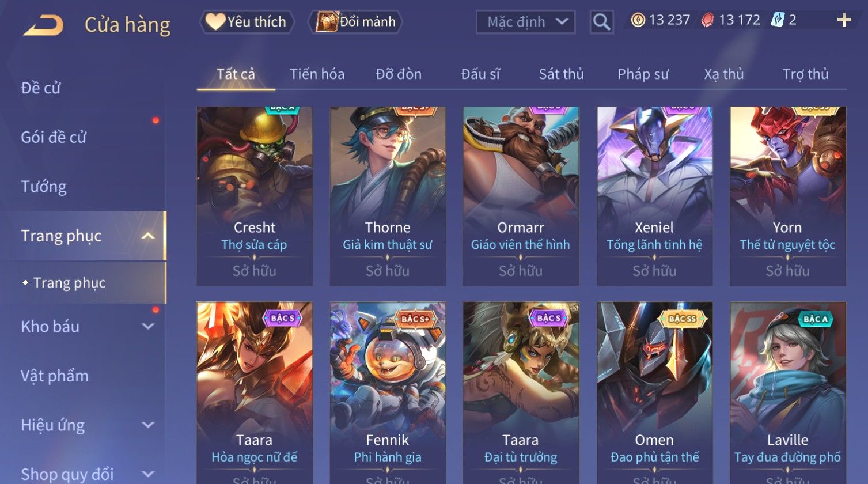Tap the gold coin balance icon

pos(638,20)
